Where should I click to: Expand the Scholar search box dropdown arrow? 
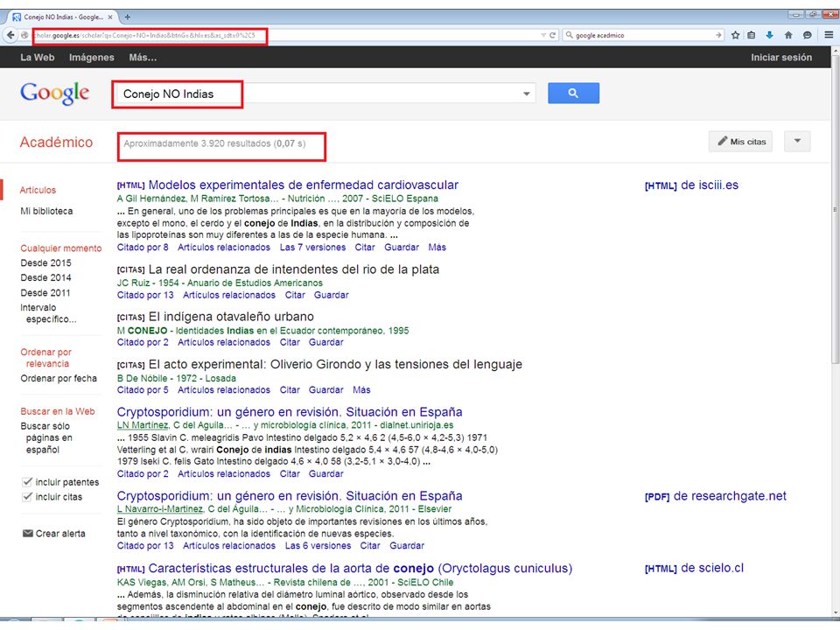pos(527,94)
